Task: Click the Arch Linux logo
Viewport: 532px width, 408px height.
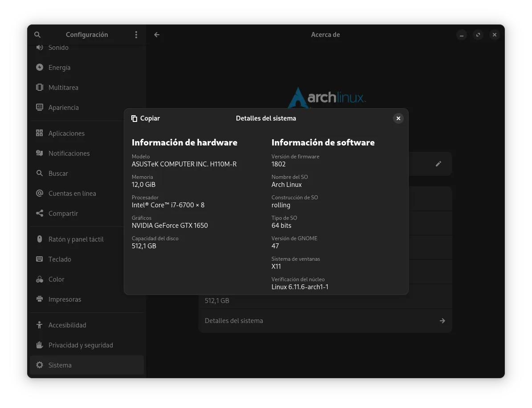Action: [x=326, y=98]
